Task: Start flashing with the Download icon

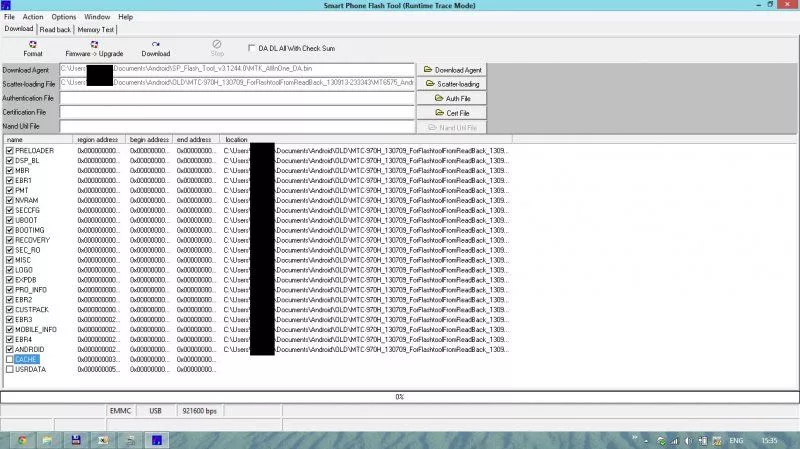Action: 155,47
